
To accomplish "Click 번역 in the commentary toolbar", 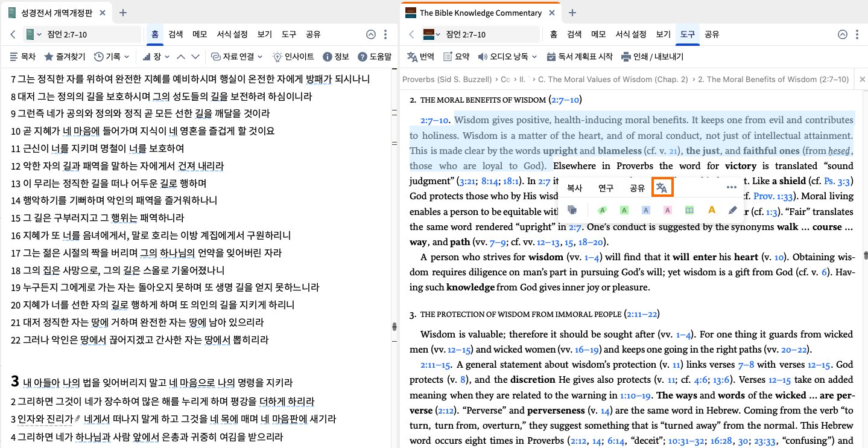I will click(421, 57).
